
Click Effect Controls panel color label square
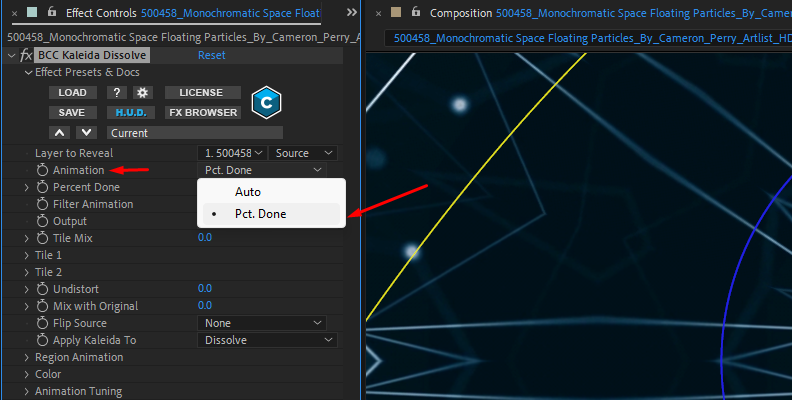pyautogui.click(x=32, y=12)
